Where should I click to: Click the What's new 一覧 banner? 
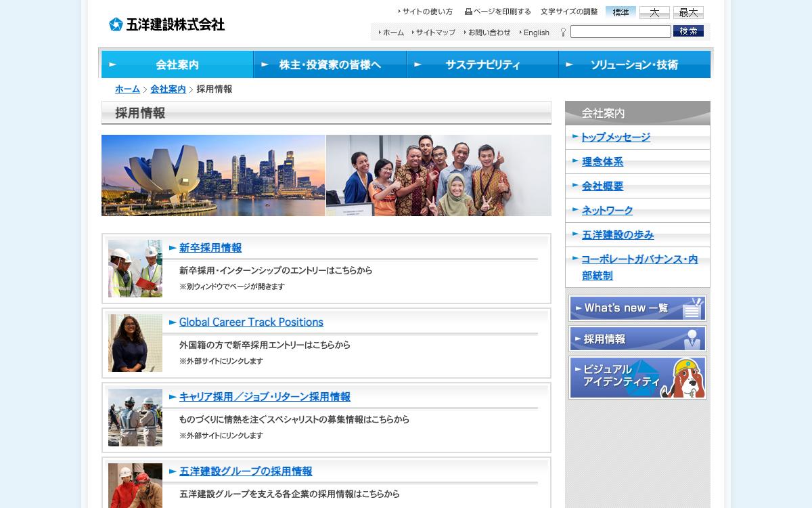(637, 308)
